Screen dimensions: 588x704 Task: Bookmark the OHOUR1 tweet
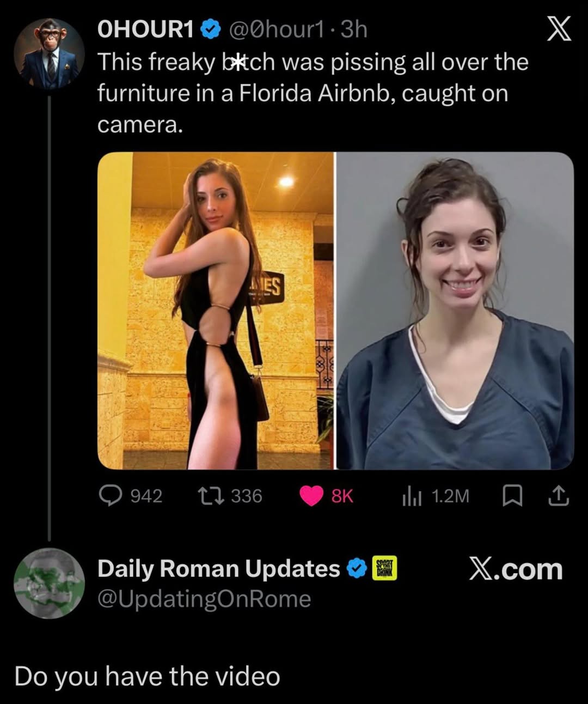click(x=512, y=496)
